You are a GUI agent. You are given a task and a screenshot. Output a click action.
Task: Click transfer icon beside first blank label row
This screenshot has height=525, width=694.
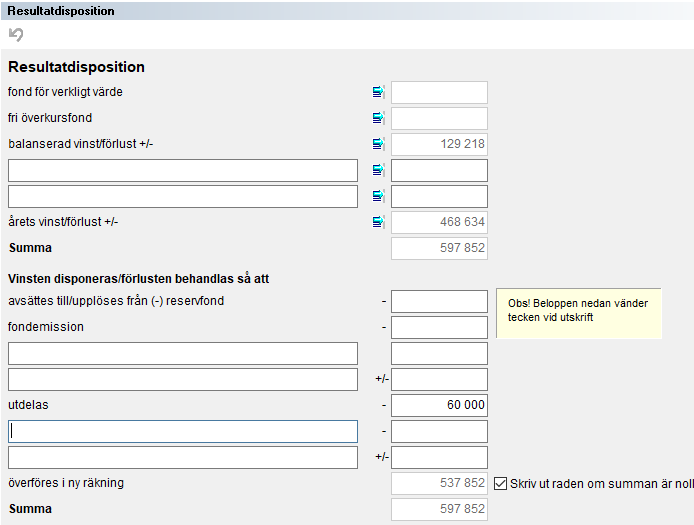(x=378, y=170)
